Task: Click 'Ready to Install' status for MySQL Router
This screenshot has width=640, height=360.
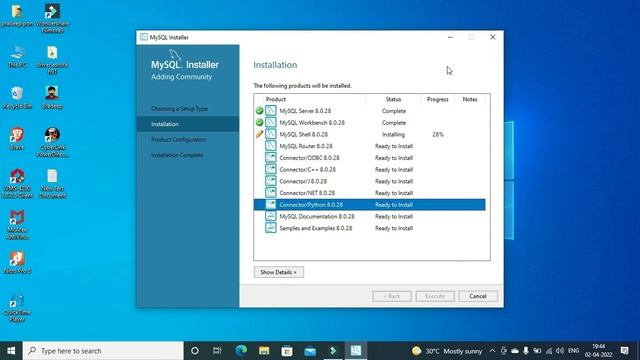Action: tap(394, 146)
